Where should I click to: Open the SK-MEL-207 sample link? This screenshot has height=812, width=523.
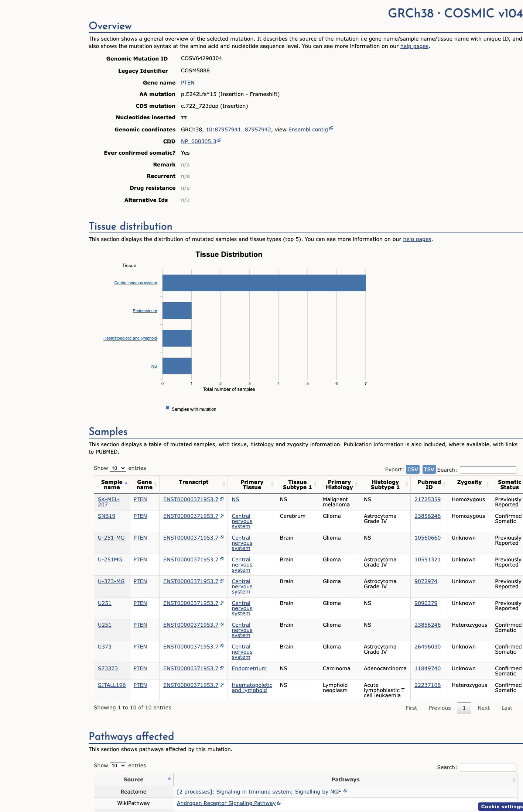click(x=109, y=502)
